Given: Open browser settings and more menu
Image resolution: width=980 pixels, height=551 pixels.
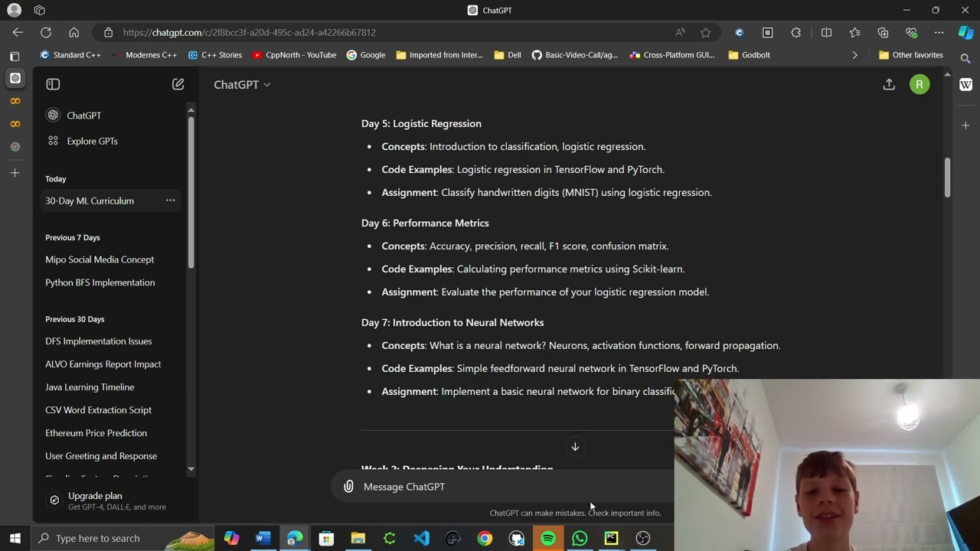Looking at the screenshot, I should [x=939, y=32].
